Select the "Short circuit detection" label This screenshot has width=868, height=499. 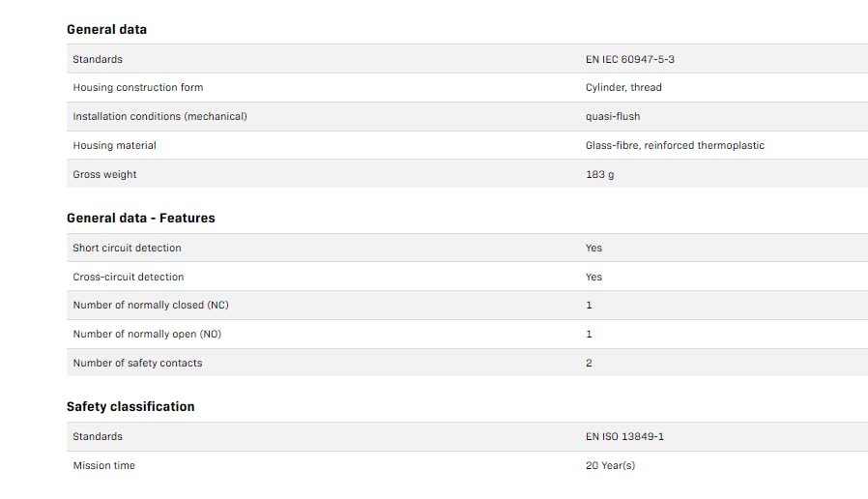[127, 248]
